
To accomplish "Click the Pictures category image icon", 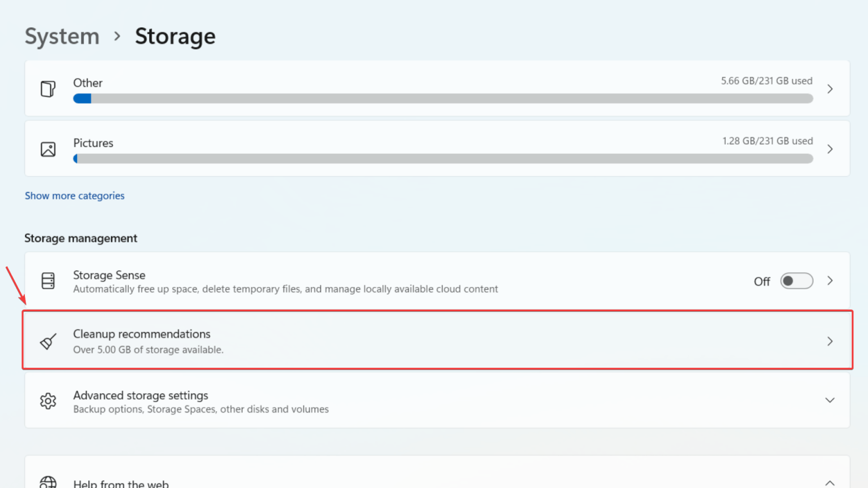I will tap(48, 149).
